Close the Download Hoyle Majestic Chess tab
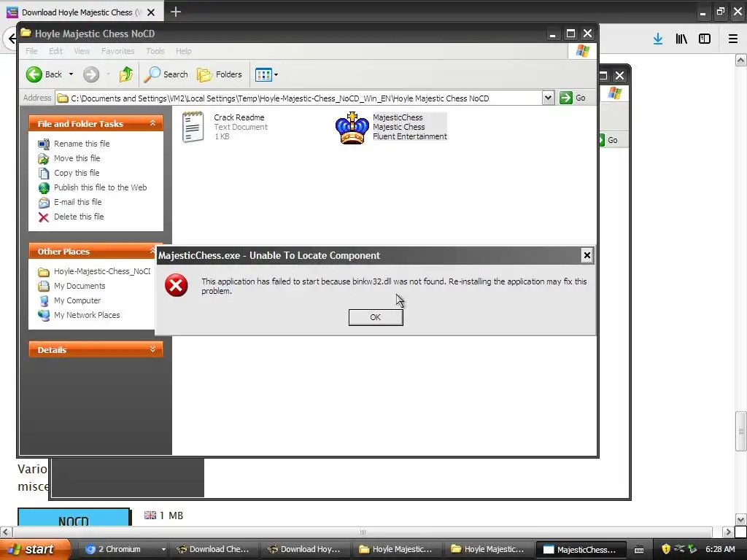This screenshot has height=560, width=747. pyautogui.click(x=151, y=12)
